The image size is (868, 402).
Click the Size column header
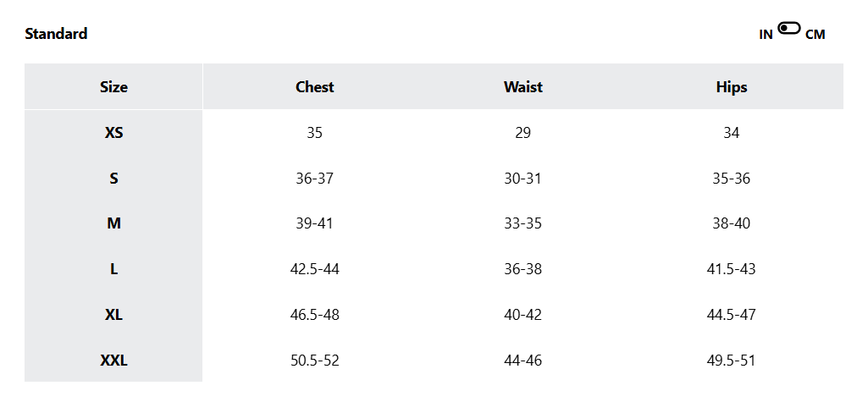[113, 87]
